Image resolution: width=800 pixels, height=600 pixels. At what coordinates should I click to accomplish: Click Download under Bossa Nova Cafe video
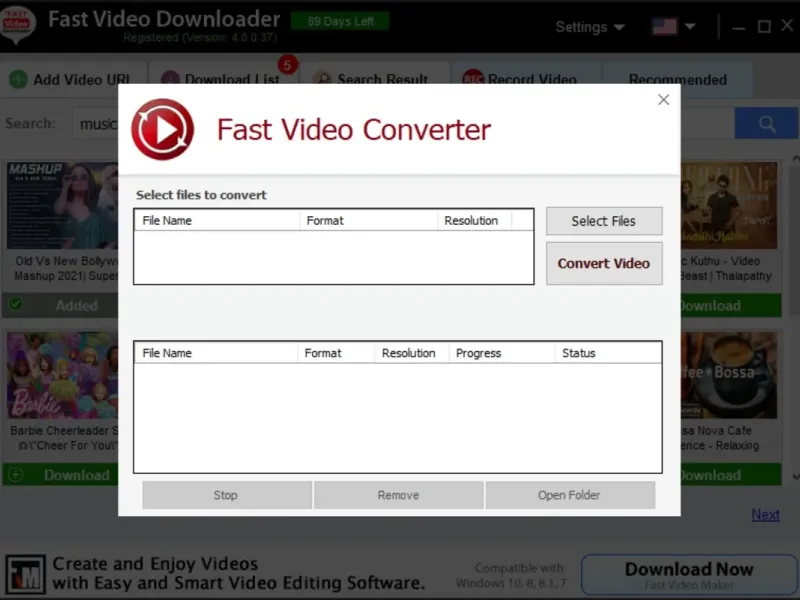tap(731, 475)
